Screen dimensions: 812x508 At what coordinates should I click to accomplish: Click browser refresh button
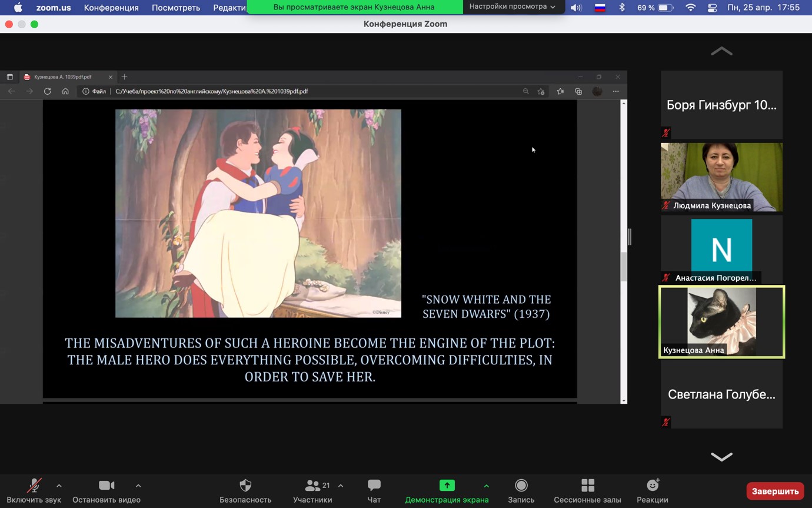48,91
